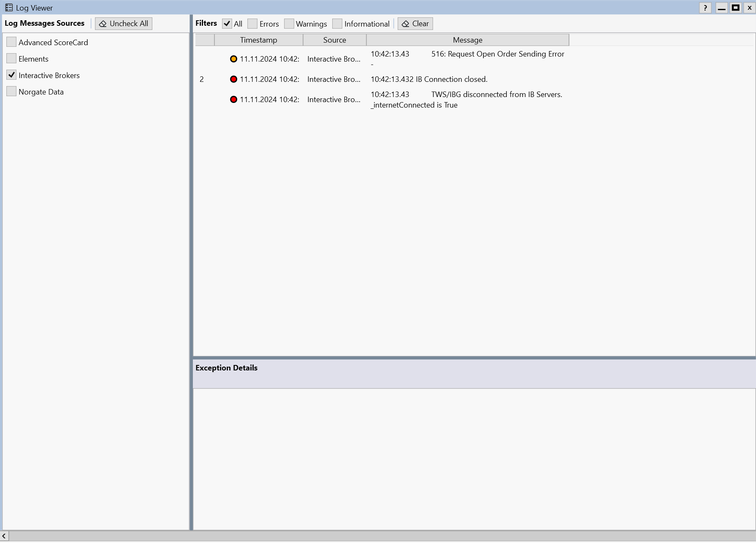
Task: Click the Log Viewer window icon
Action: [9, 8]
